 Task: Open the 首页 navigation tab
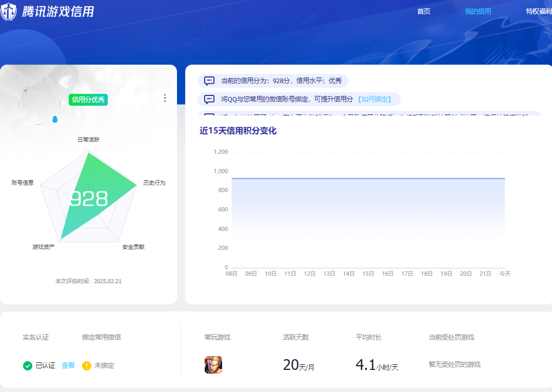424,11
